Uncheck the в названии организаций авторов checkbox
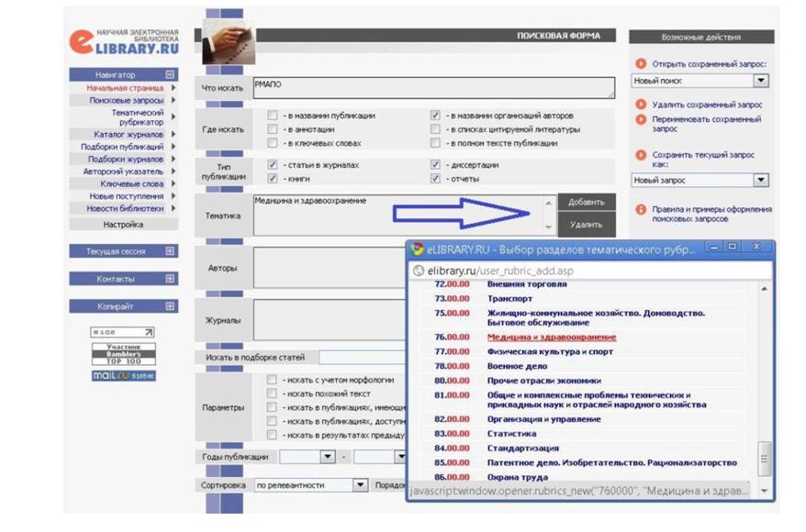Viewport: 806px width, 532px height. [435, 116]
